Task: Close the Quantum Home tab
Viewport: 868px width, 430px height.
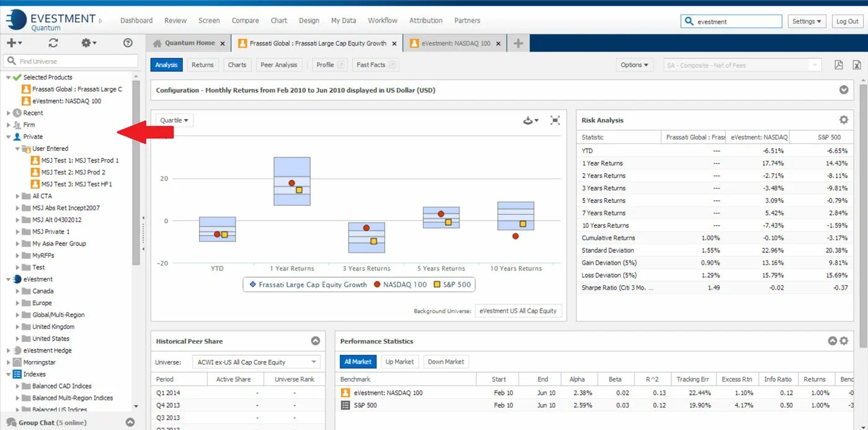Action: pos(223,43)
